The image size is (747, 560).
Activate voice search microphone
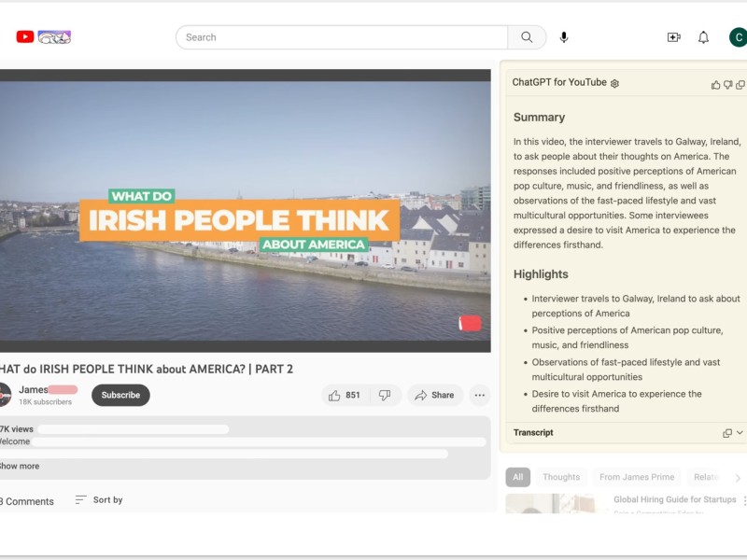(x=564, y=37)
